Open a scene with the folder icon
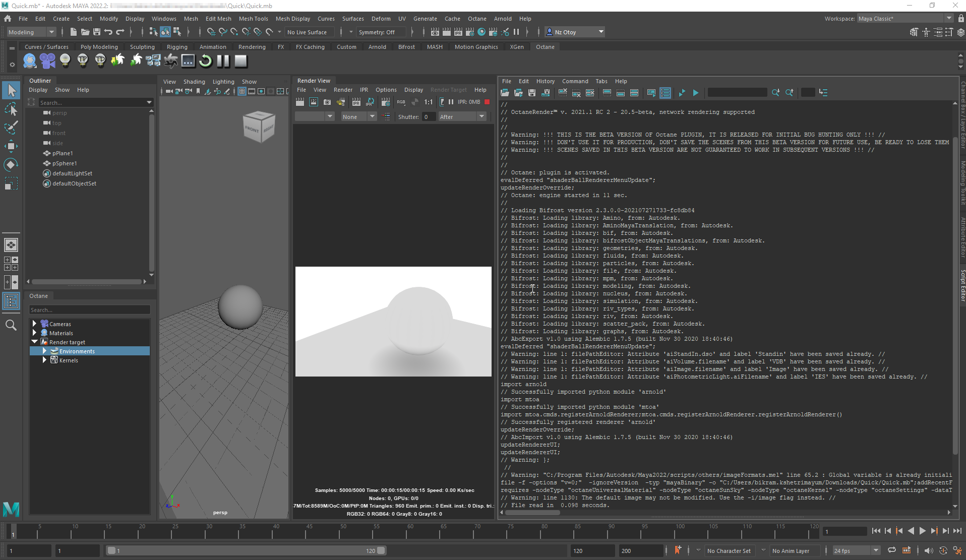 point(85,32)
